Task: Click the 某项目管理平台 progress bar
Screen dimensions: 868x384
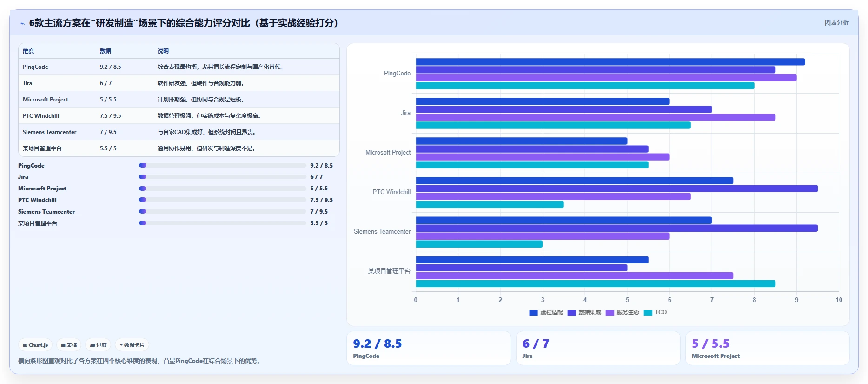Action: (x=222, y=223)
